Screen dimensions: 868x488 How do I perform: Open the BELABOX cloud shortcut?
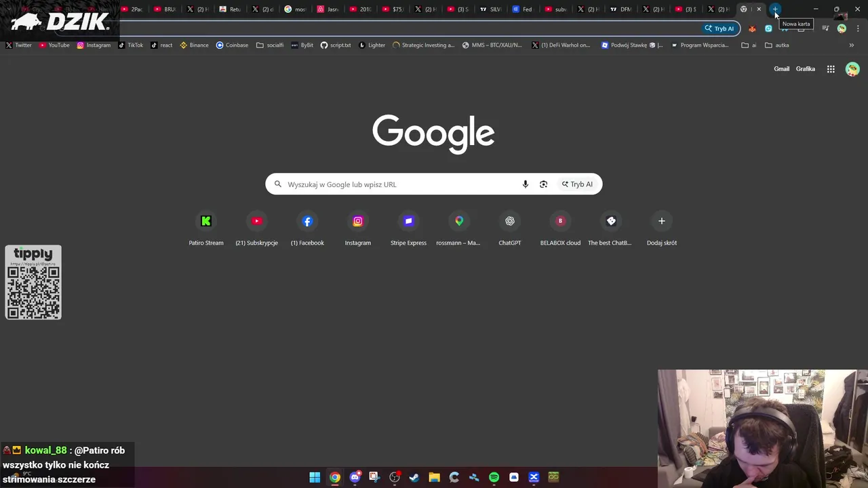[x=560, y=229]
